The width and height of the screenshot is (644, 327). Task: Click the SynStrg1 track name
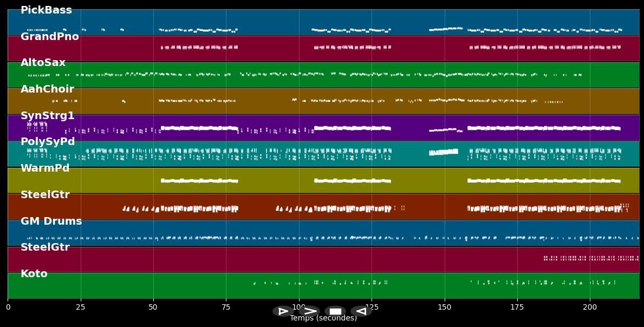click(x=48, y=116)
